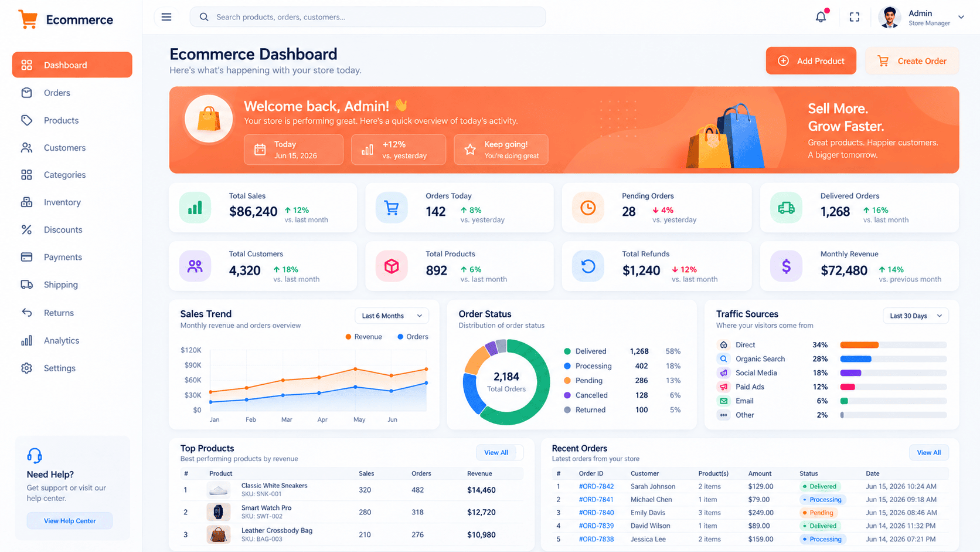Click the Need Help headset icon

[35, 456]
